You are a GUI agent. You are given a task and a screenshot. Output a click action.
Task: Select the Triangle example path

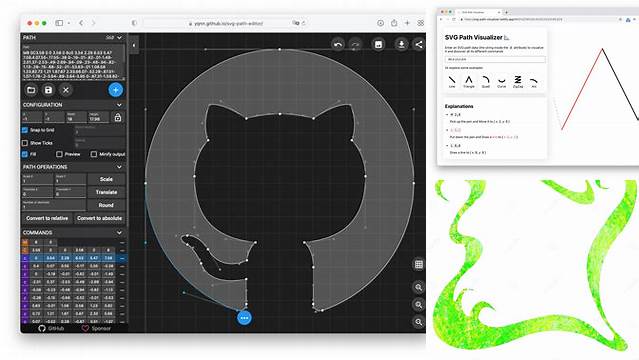[469, 82]
